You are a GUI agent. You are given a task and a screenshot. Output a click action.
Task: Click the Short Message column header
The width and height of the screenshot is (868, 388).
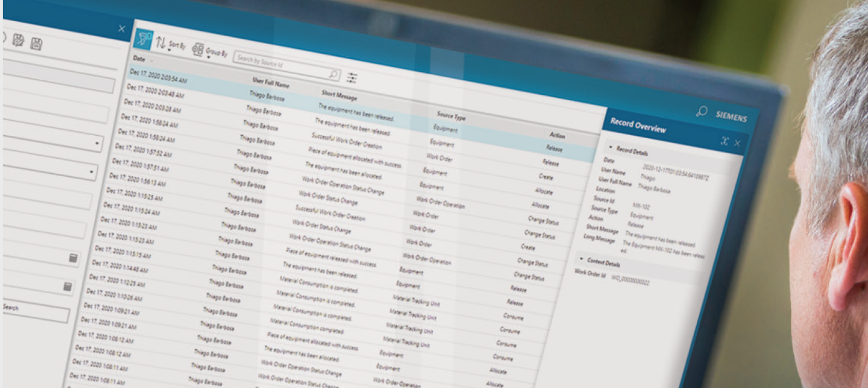339,95
